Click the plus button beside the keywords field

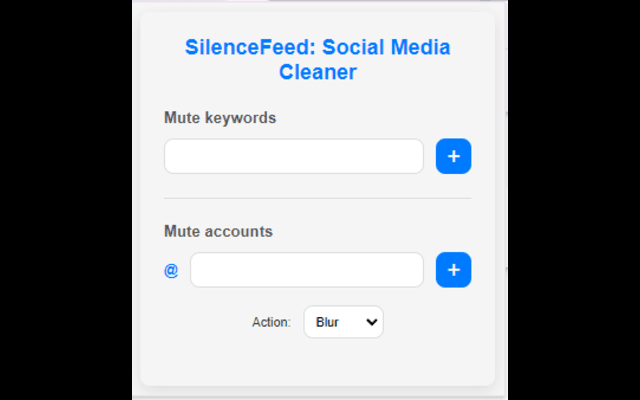coord(453,156)
